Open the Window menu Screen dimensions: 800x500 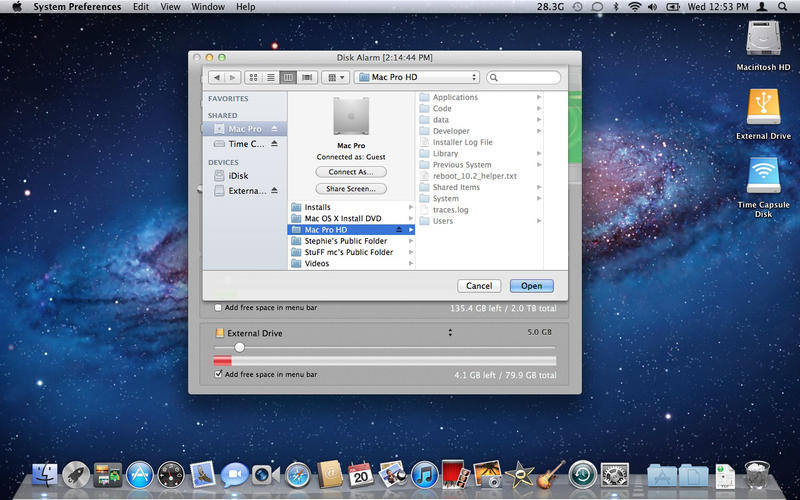tap(208, 7)
